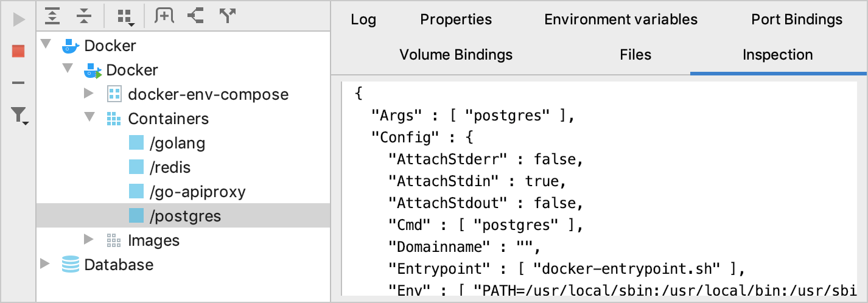The height and width of the screenshot is (303, 868).
Task: Click the minus icon in left strip
Action: (18, 83)
